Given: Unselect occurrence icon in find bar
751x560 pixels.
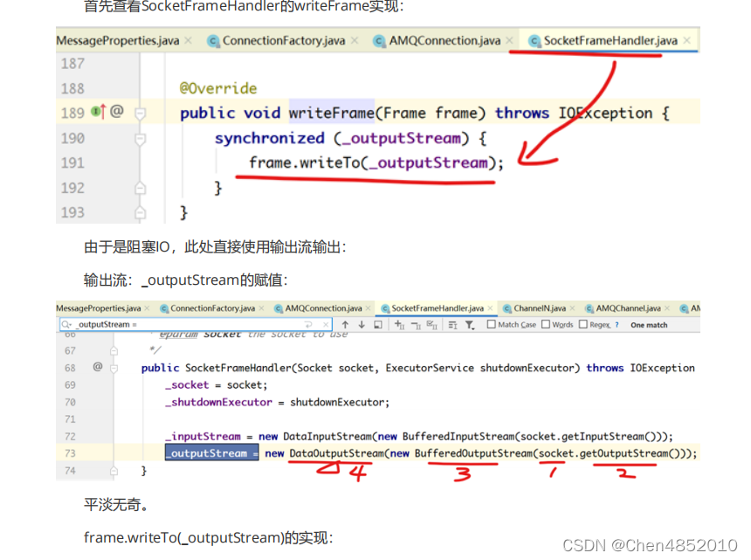Looking at the screenshot, I should tap(416, 325).
